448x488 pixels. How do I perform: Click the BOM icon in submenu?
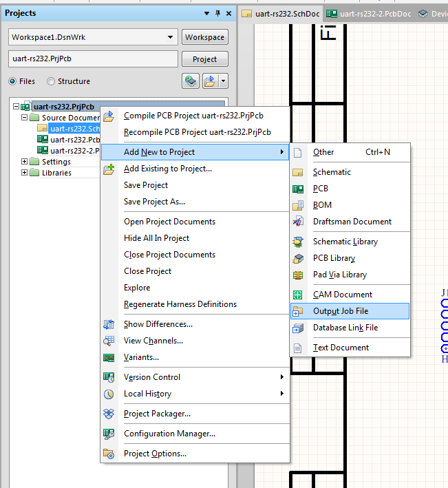tap(298, 205)
